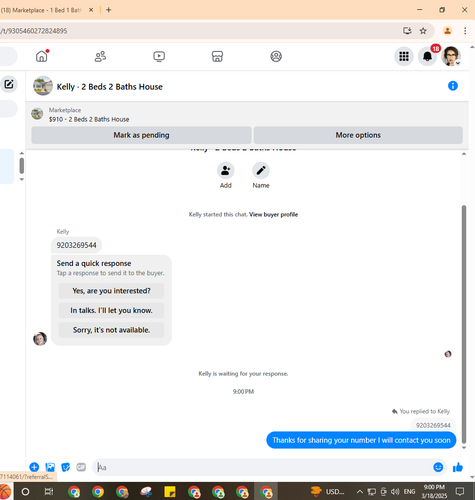Click the replied-to quote 9203269544
The width and height of the screenshot is (475, 500).
[x=433, y=425]
